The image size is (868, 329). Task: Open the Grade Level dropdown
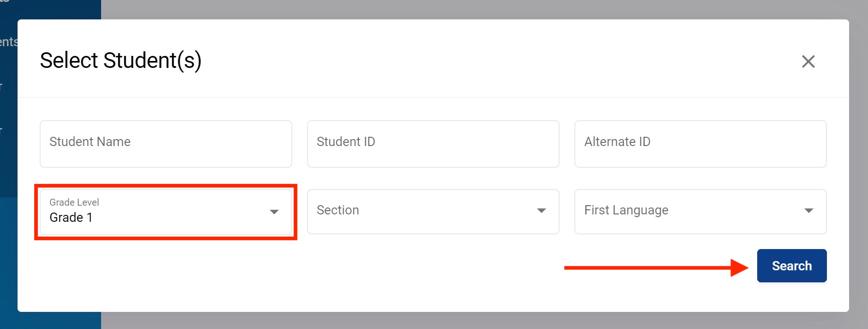point(166,212)
